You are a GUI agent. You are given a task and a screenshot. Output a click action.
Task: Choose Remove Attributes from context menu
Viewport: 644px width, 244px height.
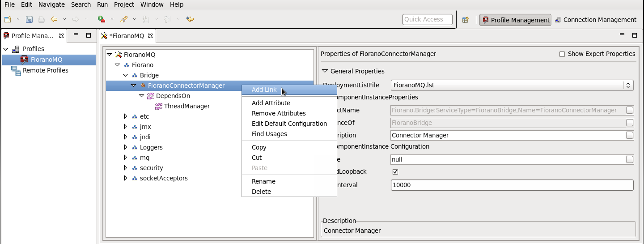pyautogui.click(x=289, y=113)
